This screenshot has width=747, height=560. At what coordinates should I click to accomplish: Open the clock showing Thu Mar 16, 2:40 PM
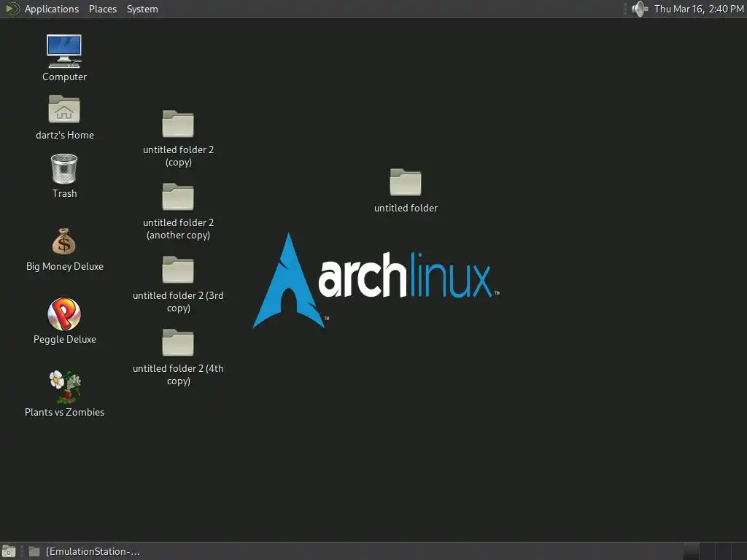[x=698, y=9]
